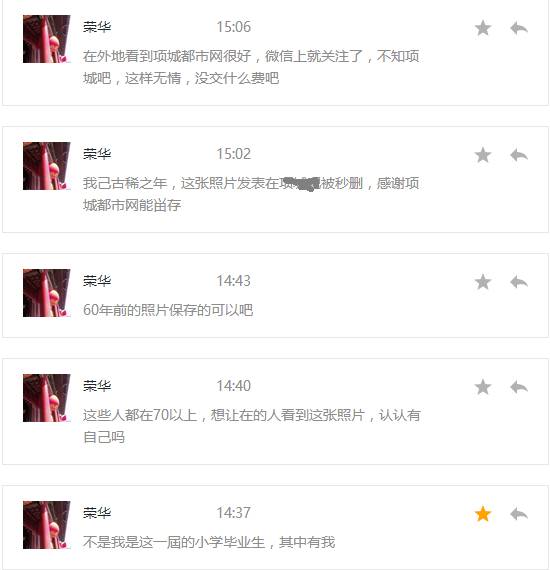Open avatar of the 15:06 message sender
Viewport: 550px width, 570px height.
pos(47,39)
